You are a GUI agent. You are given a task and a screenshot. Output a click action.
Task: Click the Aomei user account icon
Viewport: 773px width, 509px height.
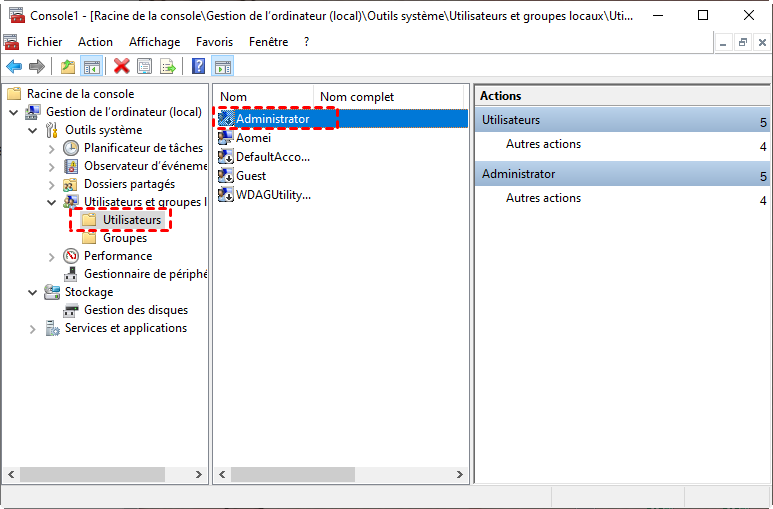pos(226,138)
